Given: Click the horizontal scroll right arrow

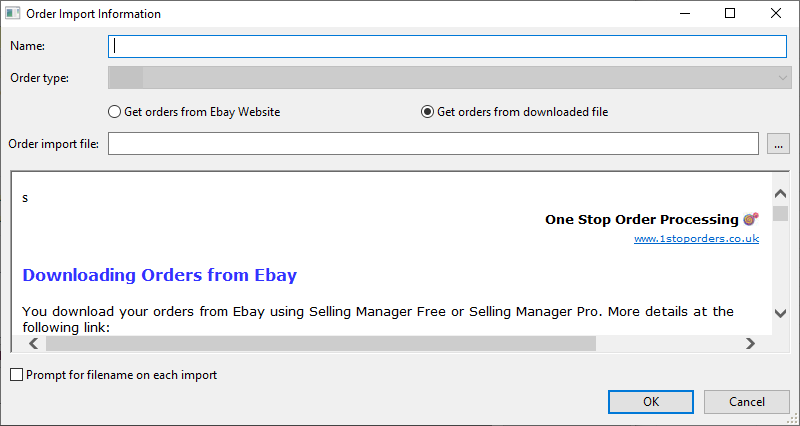Looking at the screenshot, I should point(750,343).
